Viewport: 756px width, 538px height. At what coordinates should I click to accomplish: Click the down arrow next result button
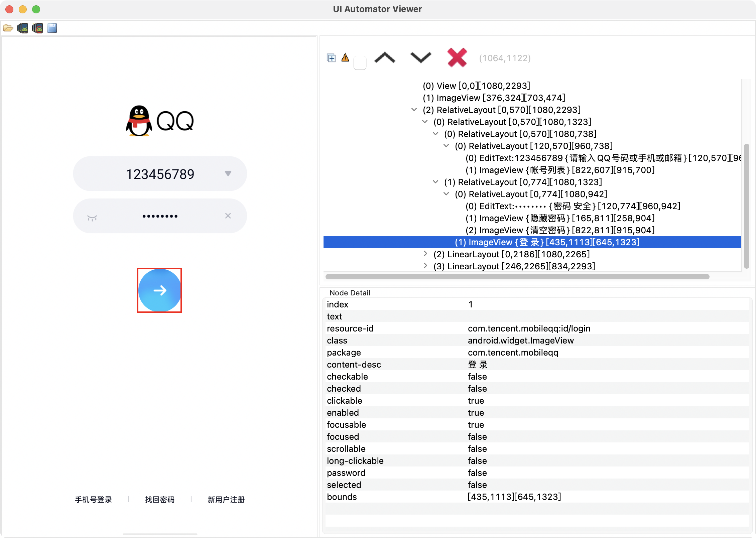point(421,58)
